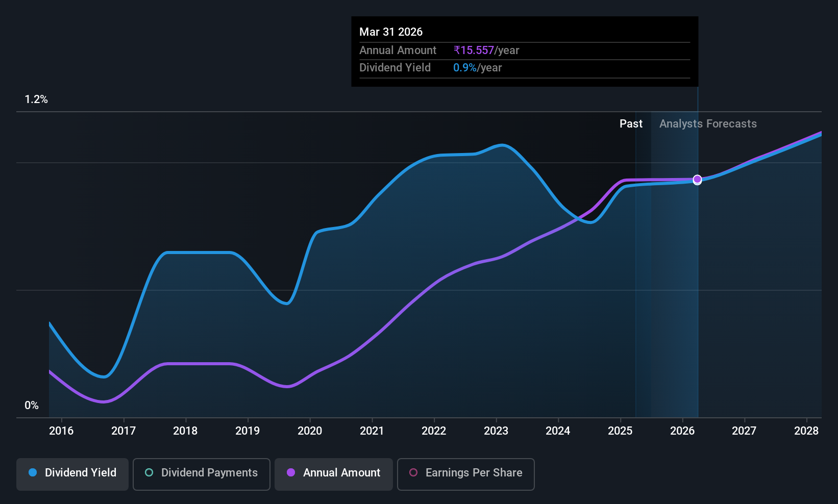The height and width of the screenshot is (504, 838).
Task: Click the 2020 x-axis year label
Action: [x=310, y=431]
